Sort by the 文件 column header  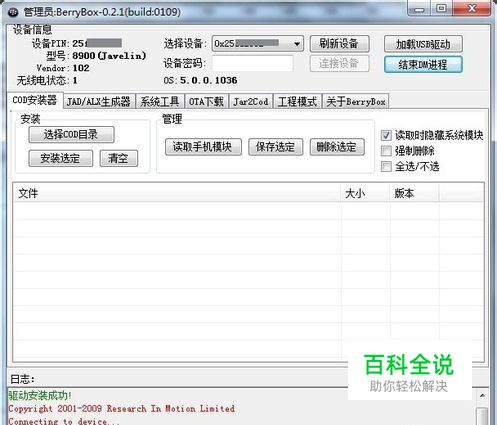tap(177, 193)
